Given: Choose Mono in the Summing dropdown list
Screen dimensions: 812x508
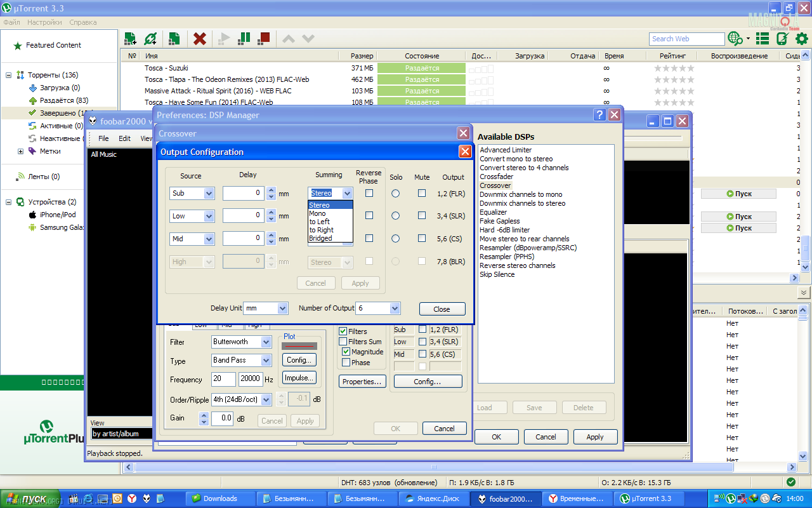Looking at the screenshot, I should [330, 213].
